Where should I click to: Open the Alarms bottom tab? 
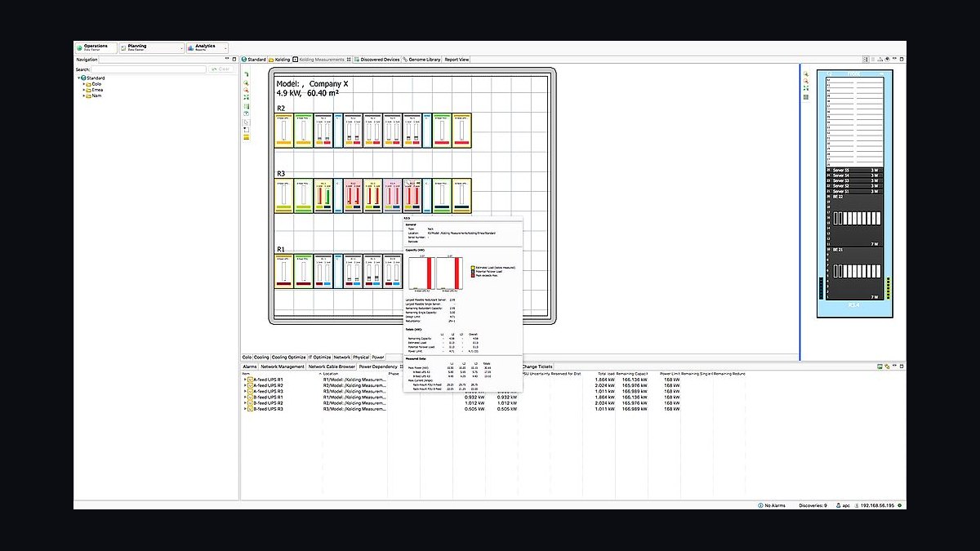(250, 367)
